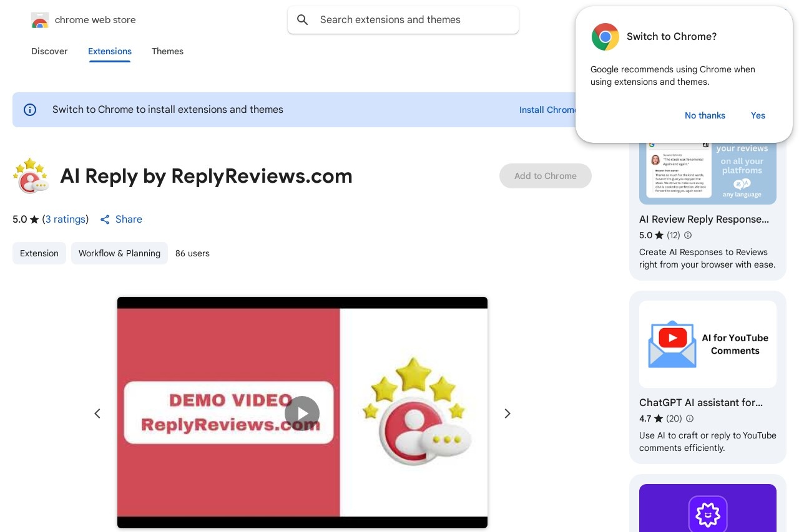Open the Extensions tab
The width and height of the screenshot is (799, 532).
point(110,51)
